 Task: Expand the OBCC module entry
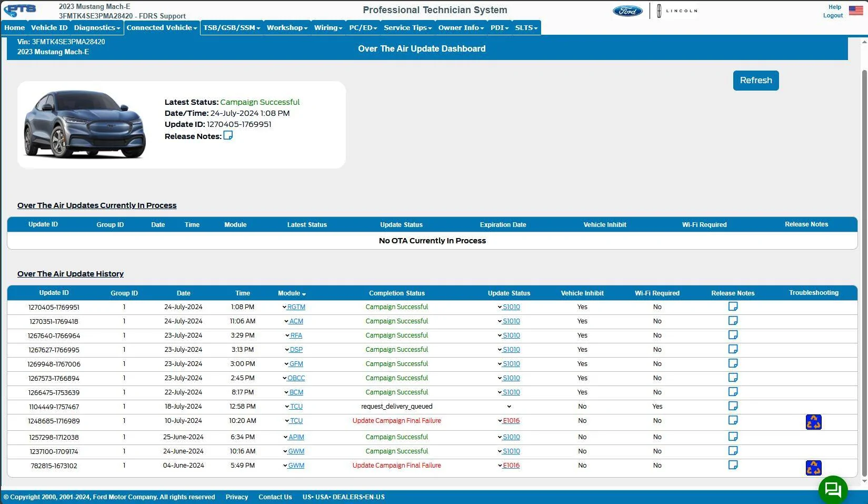294,378
